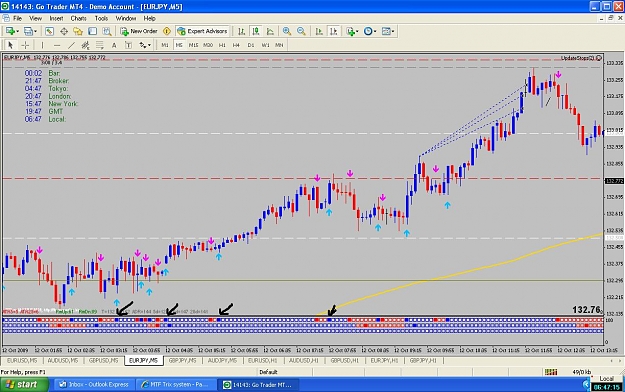The image size is (625, 392).
Task: Click the MT4 document icon beside File
Action: point(6,18)
